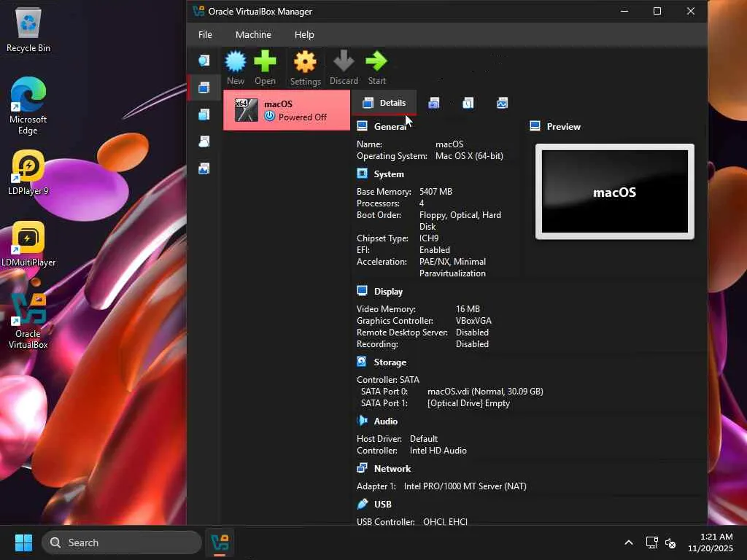Click 'Intel HD Audio' controller value
This screenshot has width=747, height=560.
(x=438, y=451)
